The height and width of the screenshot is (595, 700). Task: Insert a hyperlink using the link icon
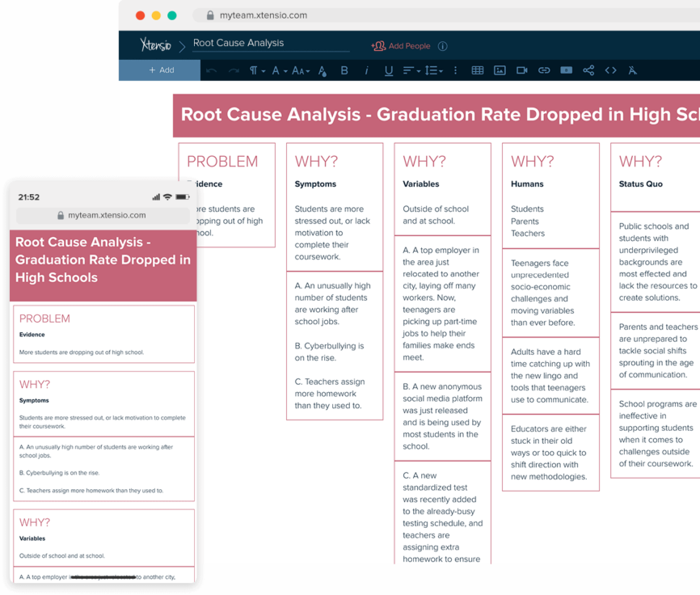543,70
